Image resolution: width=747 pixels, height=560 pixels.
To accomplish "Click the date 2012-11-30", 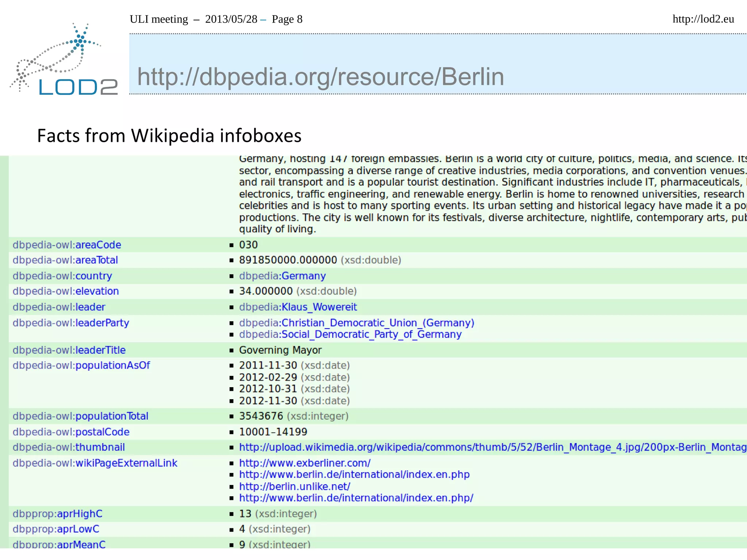I will (x=268, y=401).
